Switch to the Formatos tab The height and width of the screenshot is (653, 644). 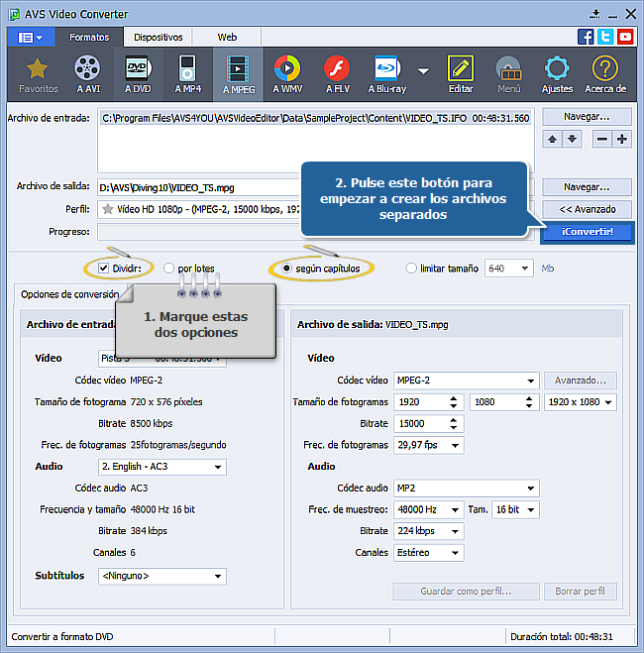(89, 38)
